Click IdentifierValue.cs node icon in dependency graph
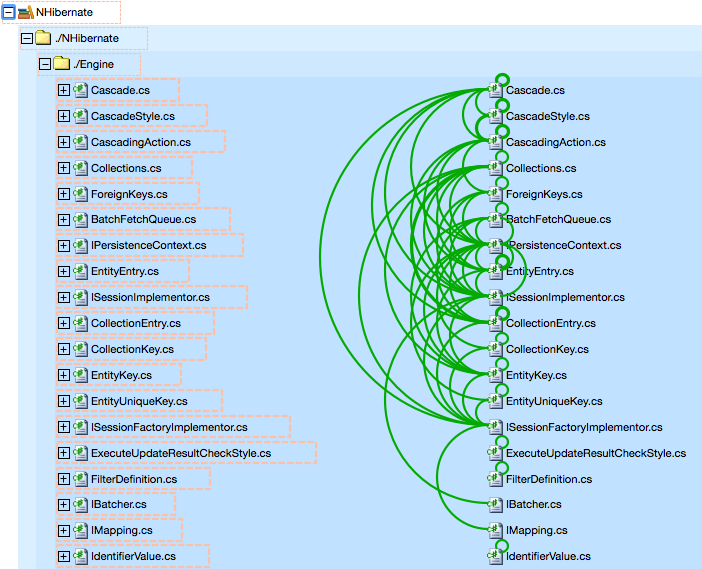702x569 pixels. click(495, 556)
